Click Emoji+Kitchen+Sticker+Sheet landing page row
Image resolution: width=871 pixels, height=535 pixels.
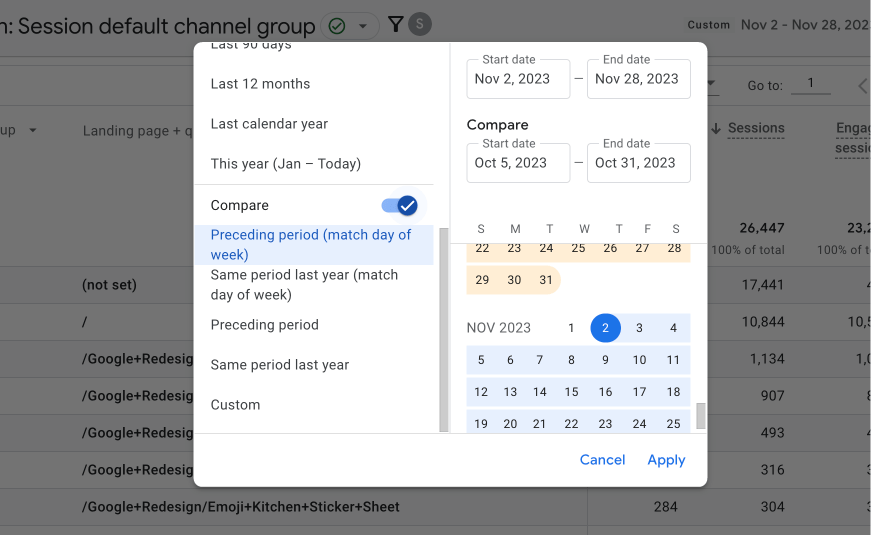241,507
